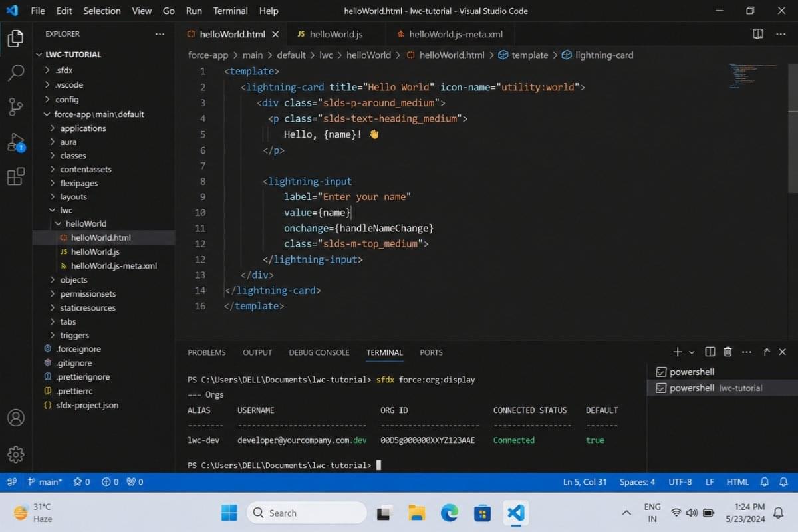
Task: Show hidden icons tray chevron
Action: (626, 513)
